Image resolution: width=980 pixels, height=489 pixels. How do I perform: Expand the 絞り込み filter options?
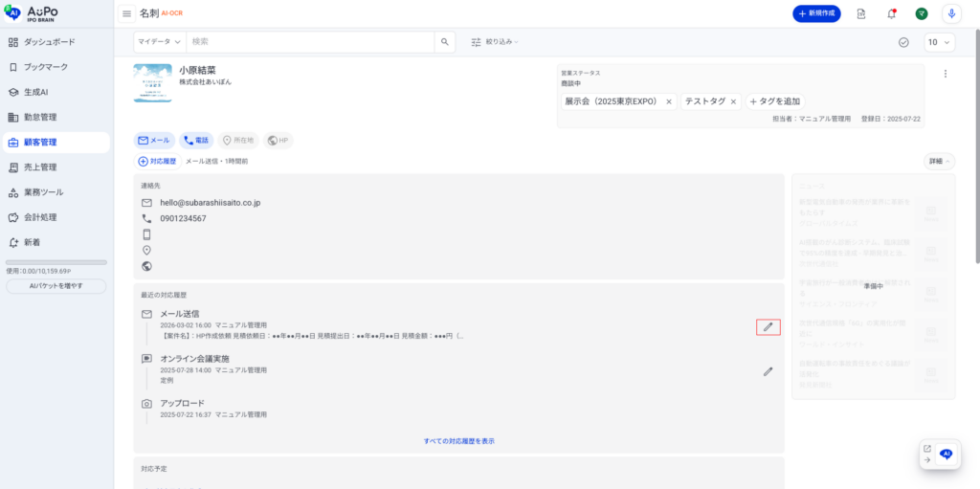(x=495, y=42)
